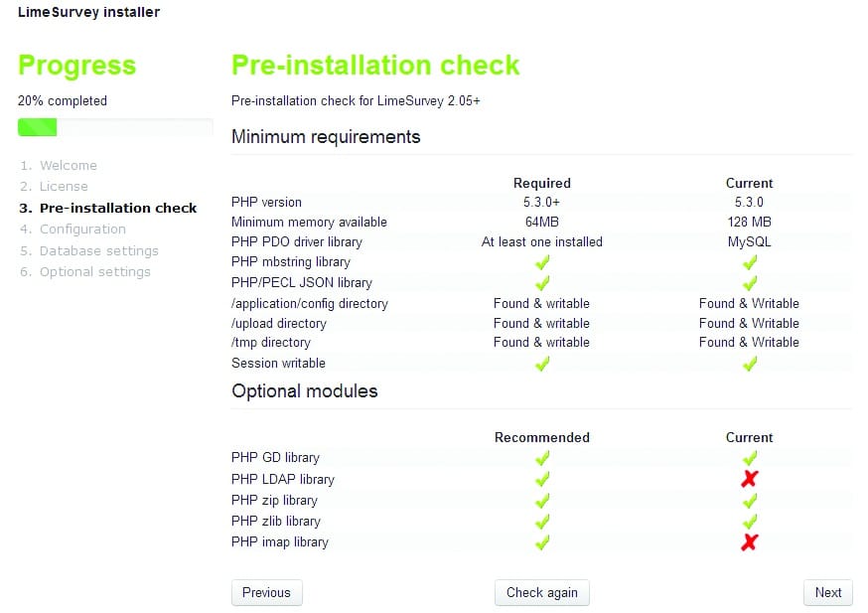
Task: Open Database settings step in sidebar
Action: tap(98, 250)
